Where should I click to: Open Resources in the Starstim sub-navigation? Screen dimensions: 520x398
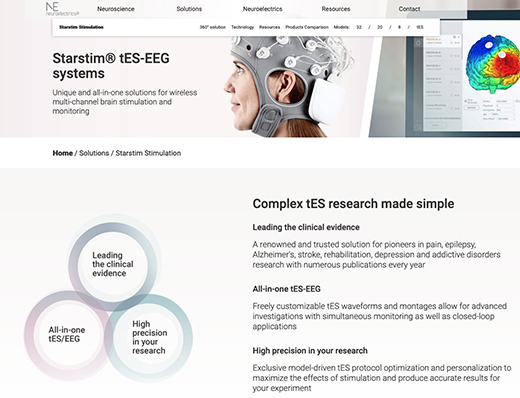point(269,27)
